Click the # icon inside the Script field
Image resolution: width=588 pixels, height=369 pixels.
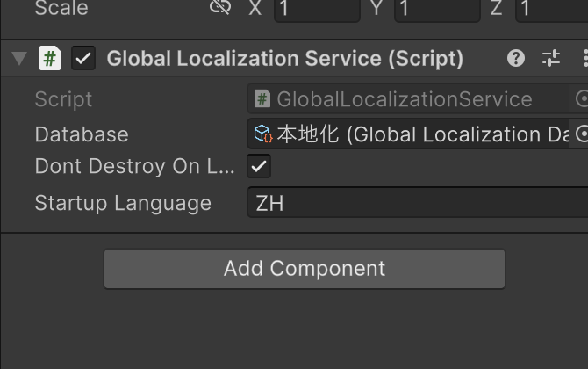262,99
